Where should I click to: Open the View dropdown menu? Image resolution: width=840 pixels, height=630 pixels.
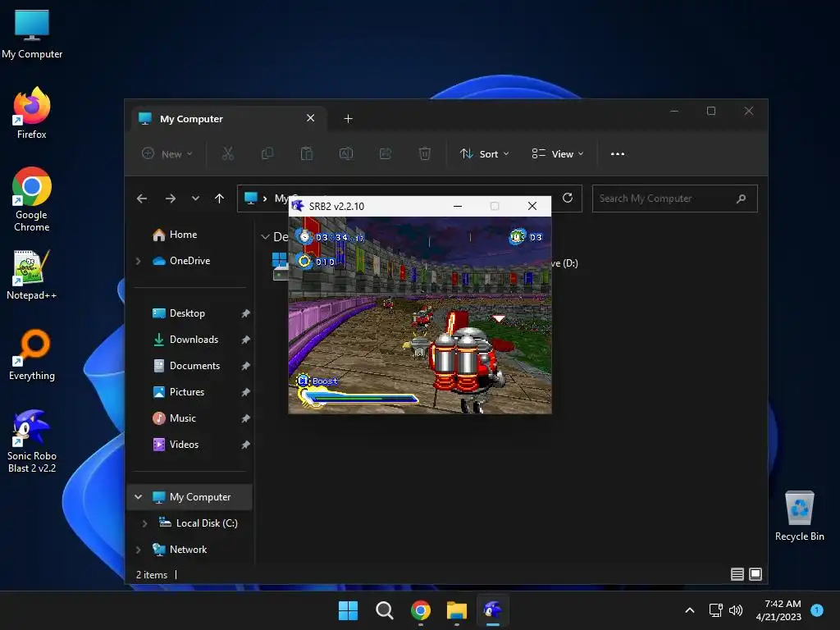click(558, 153)
